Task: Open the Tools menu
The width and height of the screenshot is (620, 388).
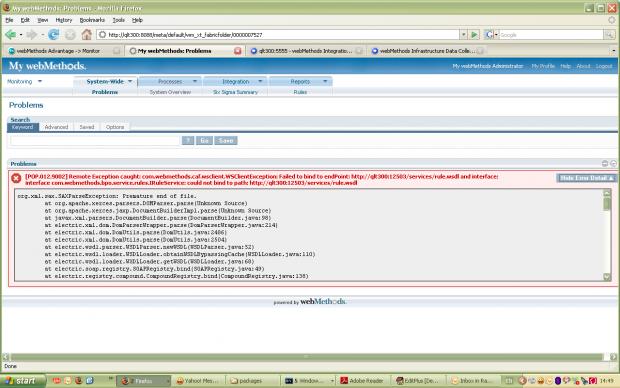Action: pyautogui.click(x=119, y=20)
